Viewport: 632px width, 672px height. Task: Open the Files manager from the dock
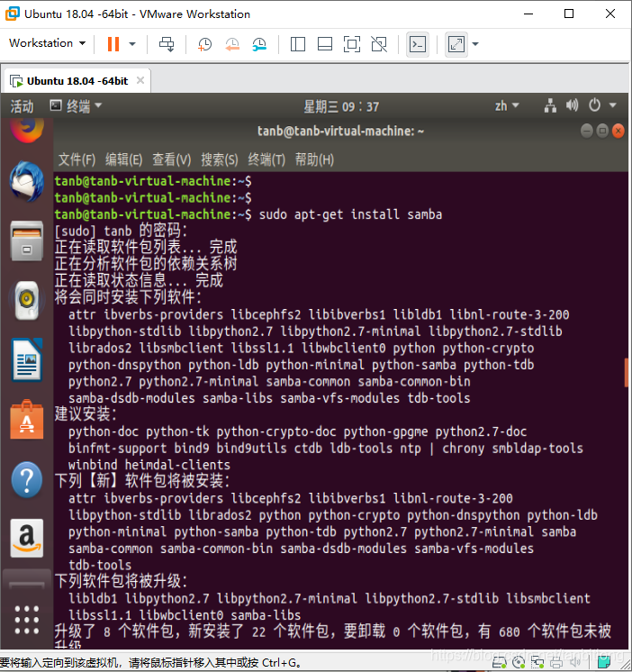[27, 241]
